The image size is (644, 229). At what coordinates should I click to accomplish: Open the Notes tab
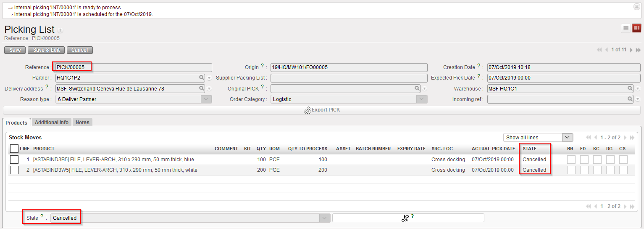(82, 122)
